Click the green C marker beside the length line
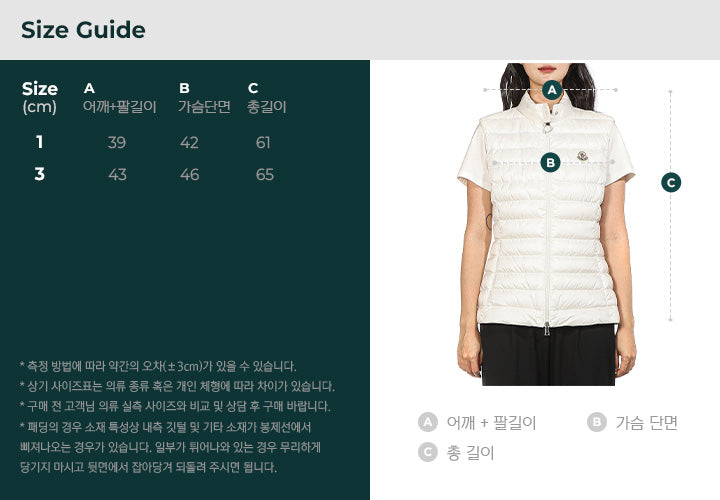 [x=671, y=183]
